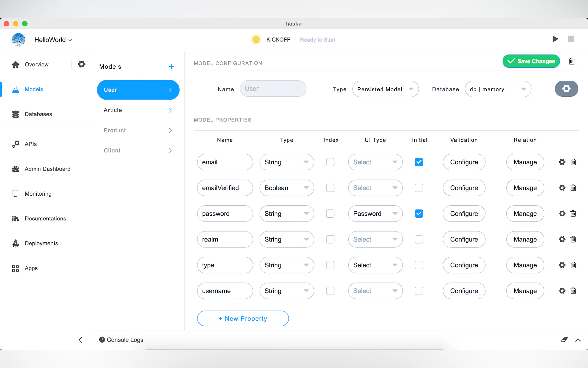Delete the emailVerified property with trash icon
Image resolution: width=588 pixels, height=368 pixels.
tap(573, 188)
